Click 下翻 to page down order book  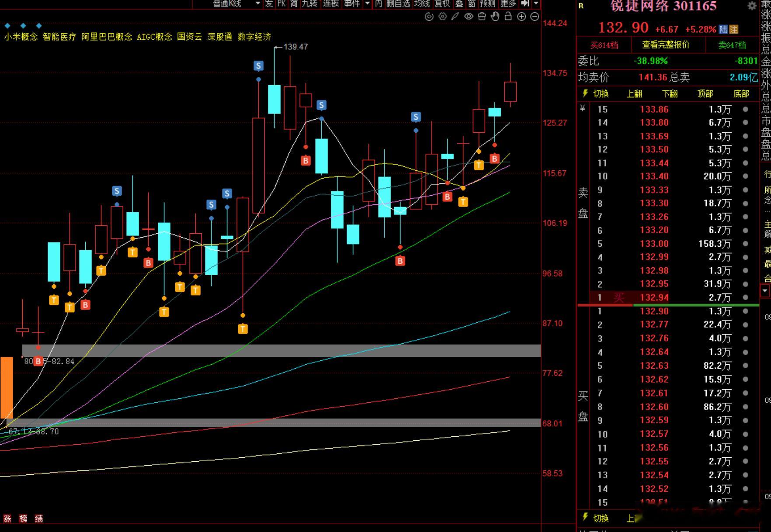[x=670, y=93]
